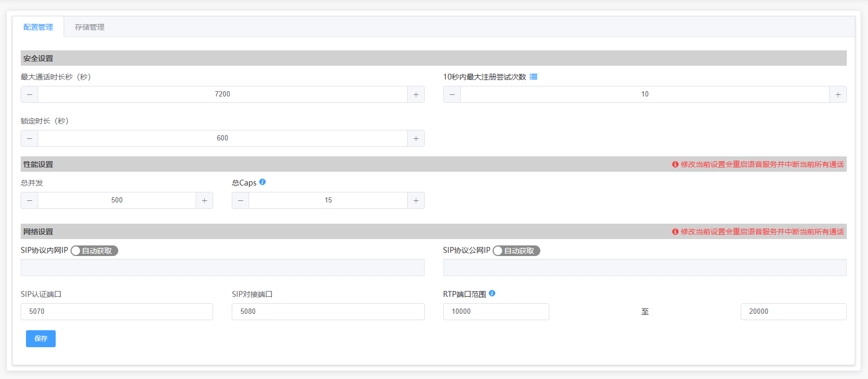Image resolution: width=868 pixels, height=379 pixels.
Task: Decrease 最大通话时长秒 with the minus button
Action: click(30, 94)
